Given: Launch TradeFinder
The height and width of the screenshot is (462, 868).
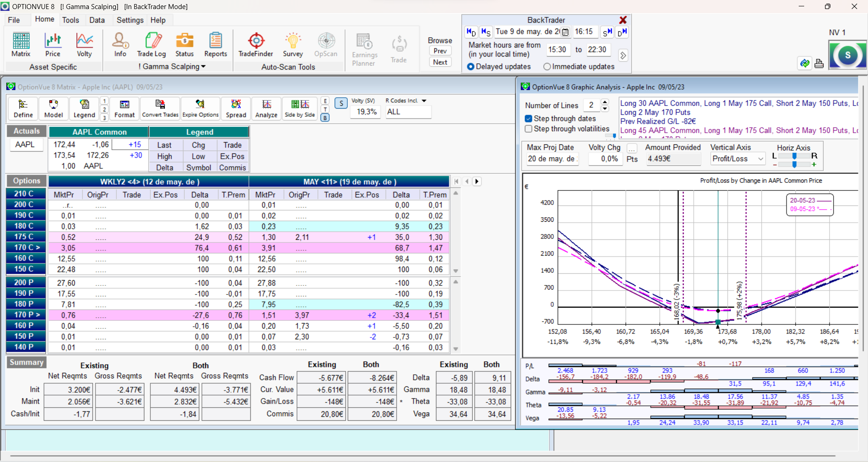Looking at the screenshot, I should coord(256,45).
